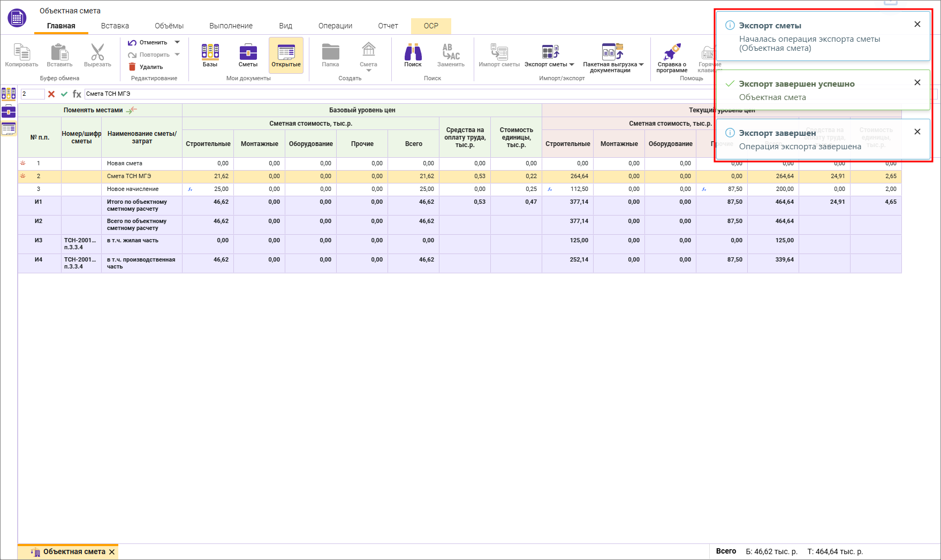Dismiss the Экспорт завершен успешно notification
941x560 pixels.
point(917,82)
